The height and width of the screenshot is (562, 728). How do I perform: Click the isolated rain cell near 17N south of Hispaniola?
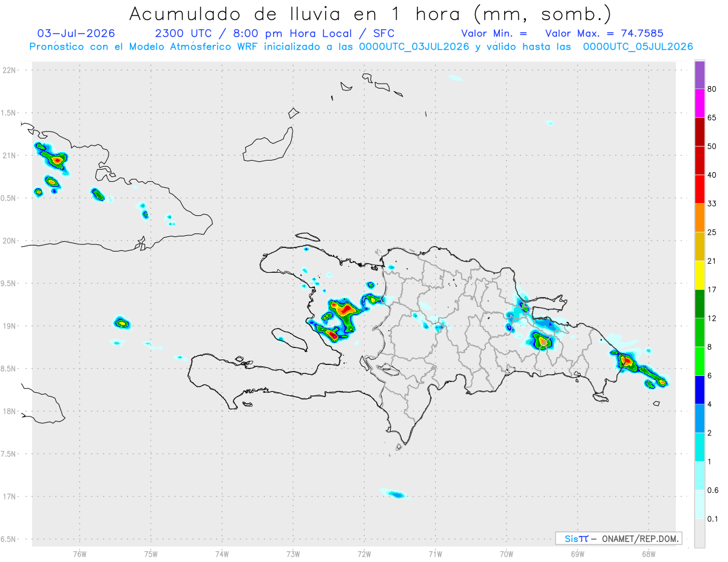click(x=395, y=494)
